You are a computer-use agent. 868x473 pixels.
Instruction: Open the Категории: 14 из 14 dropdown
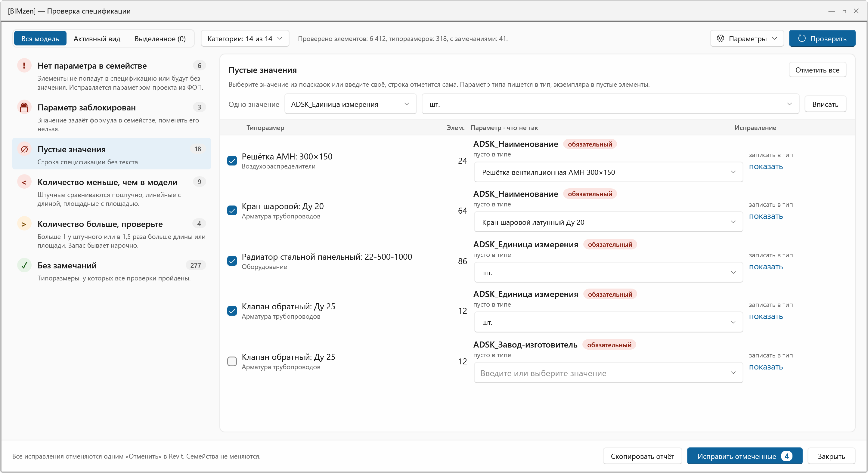[245, 39]
